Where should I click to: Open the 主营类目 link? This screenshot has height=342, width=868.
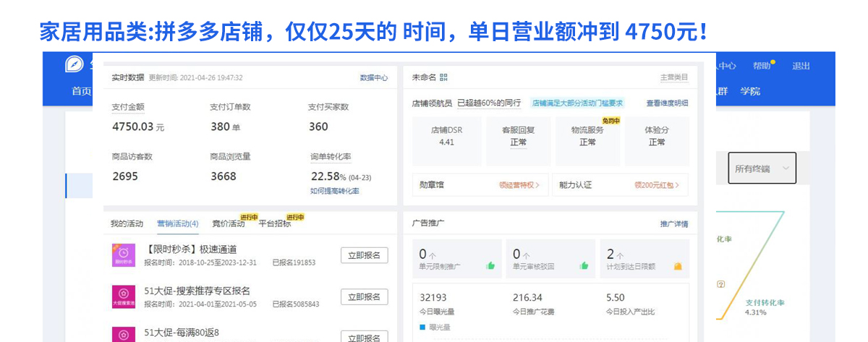click(x=673, y=77)
